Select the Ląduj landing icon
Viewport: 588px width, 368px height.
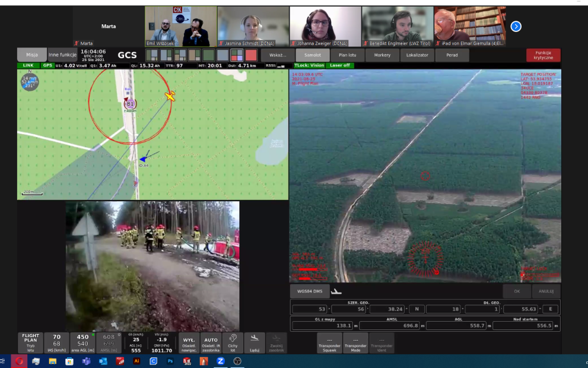tap(256, 342)
